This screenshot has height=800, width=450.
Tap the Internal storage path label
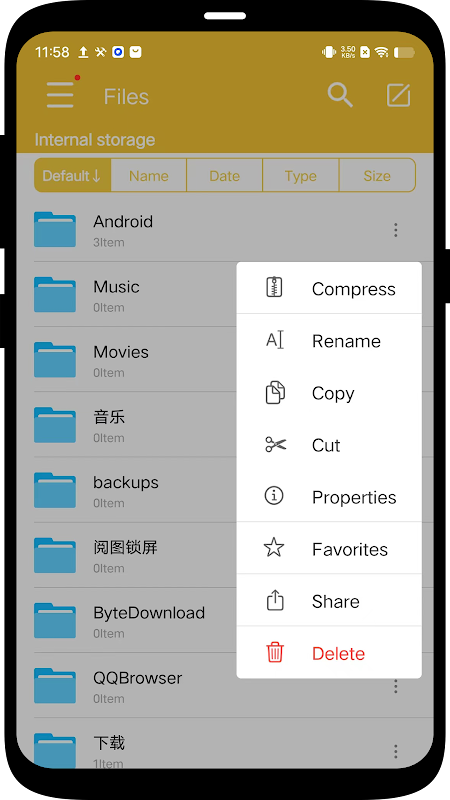95,140
